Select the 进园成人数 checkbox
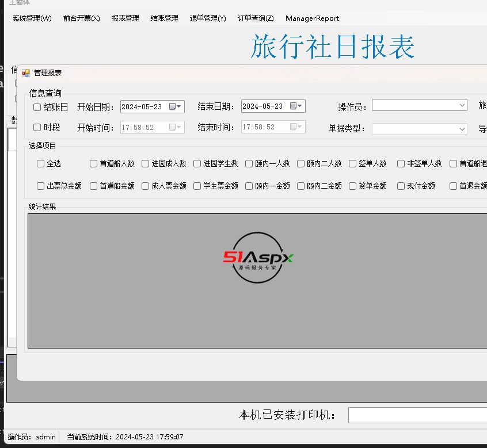Image resolution: width=487 pixels, height=448 pixels. pos(146,164)
